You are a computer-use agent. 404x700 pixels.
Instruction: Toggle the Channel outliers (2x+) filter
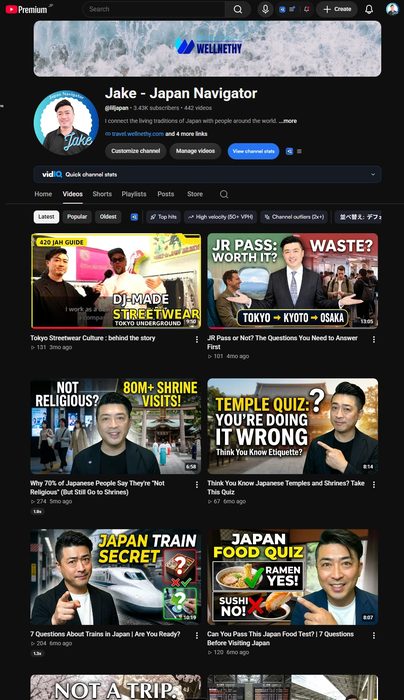(294, 217)
